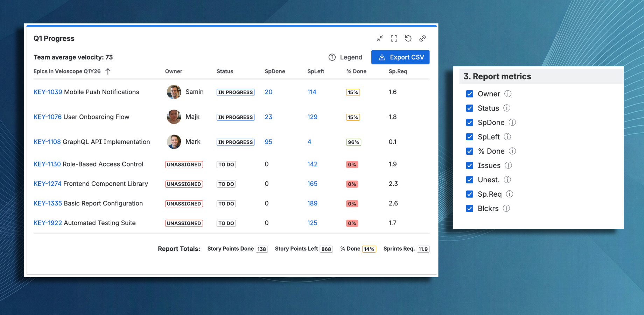The height and width of the screenshot is (315, 644).
Task: Sort by the Sp.Req column header
Action: point(398,71)
